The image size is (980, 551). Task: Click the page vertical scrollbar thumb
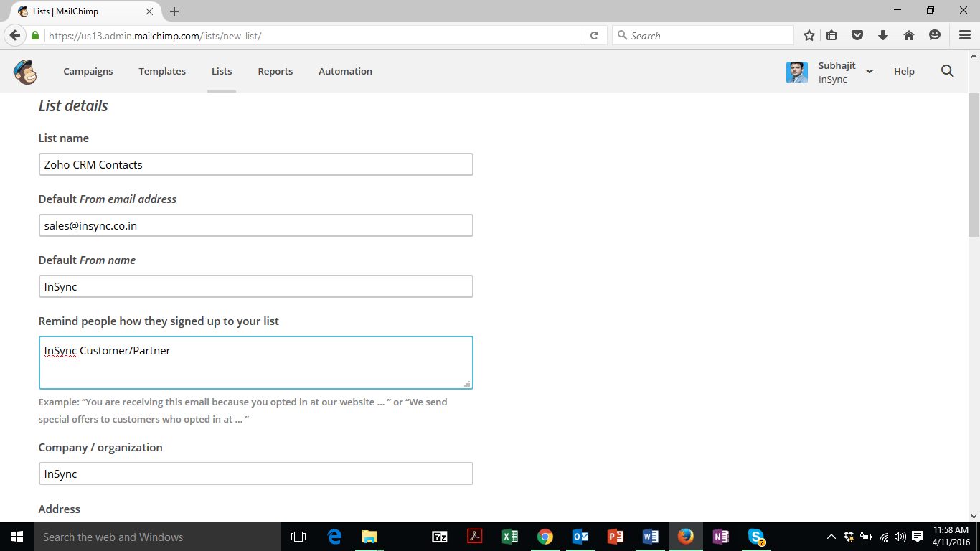click(x=974, y=165)
